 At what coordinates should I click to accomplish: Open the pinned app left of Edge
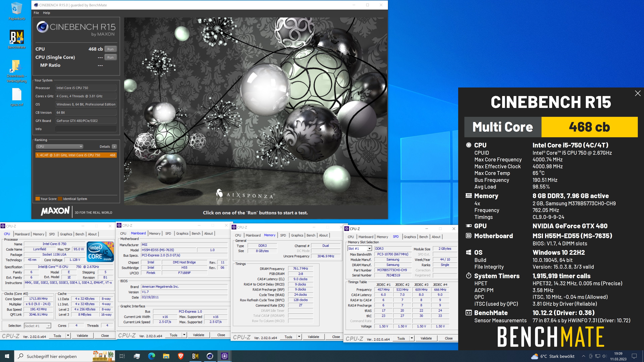(x=137, y=356)
